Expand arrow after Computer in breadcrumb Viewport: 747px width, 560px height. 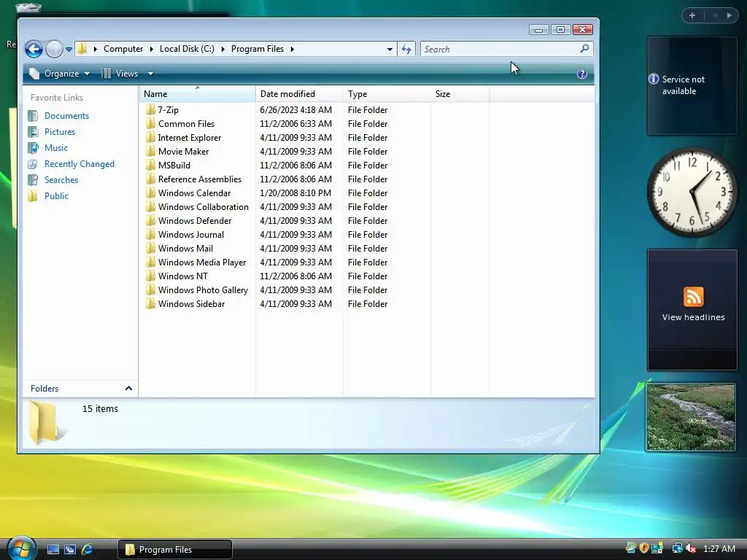[152, 49]
